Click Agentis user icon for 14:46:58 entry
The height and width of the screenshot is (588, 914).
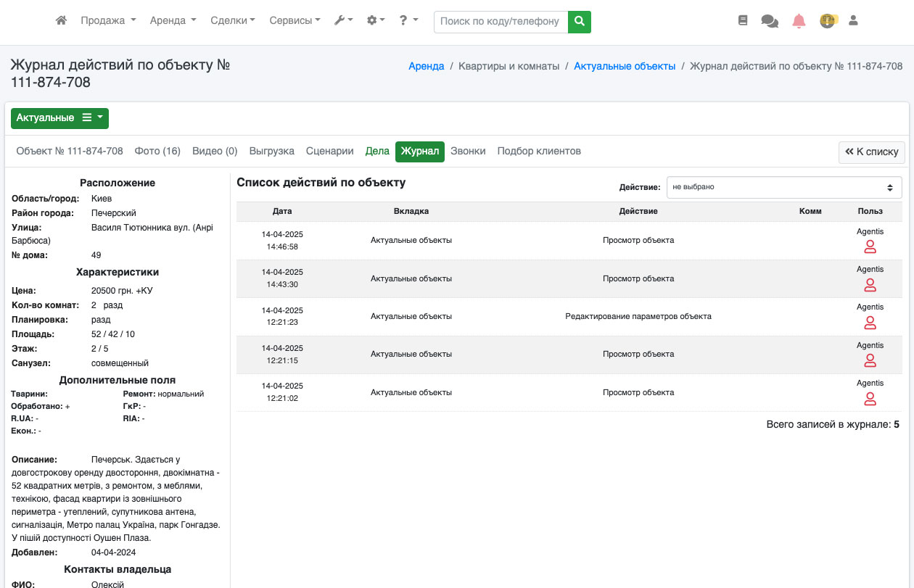coord(870,247)
